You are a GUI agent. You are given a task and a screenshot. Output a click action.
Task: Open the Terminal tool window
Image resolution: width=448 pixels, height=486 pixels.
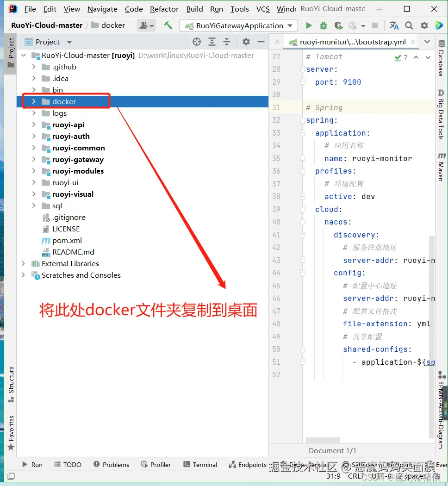click(x=200, y=464)
